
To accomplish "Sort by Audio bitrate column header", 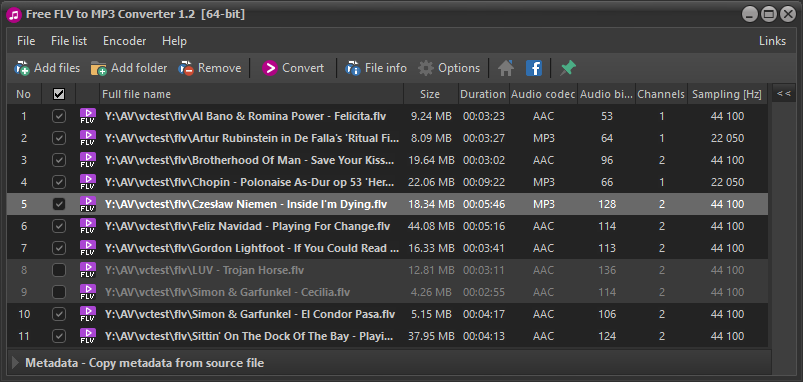I will point(606,94).
